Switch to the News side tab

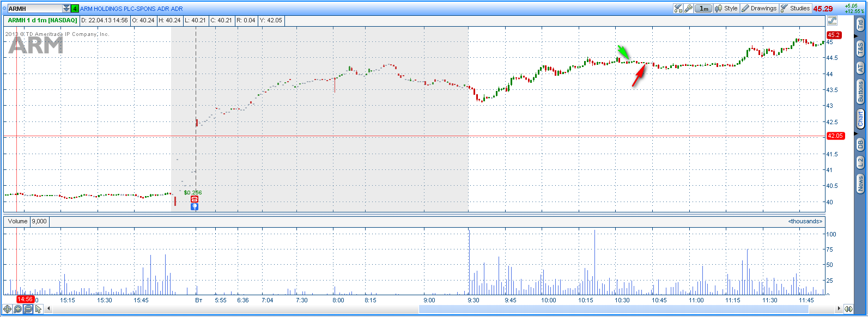[860, 184]
